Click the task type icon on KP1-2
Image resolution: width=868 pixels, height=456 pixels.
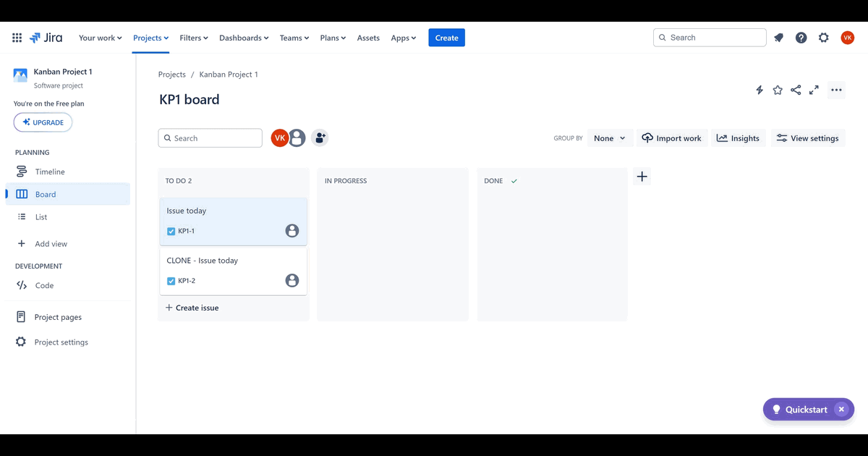click(x=171, y=281)
